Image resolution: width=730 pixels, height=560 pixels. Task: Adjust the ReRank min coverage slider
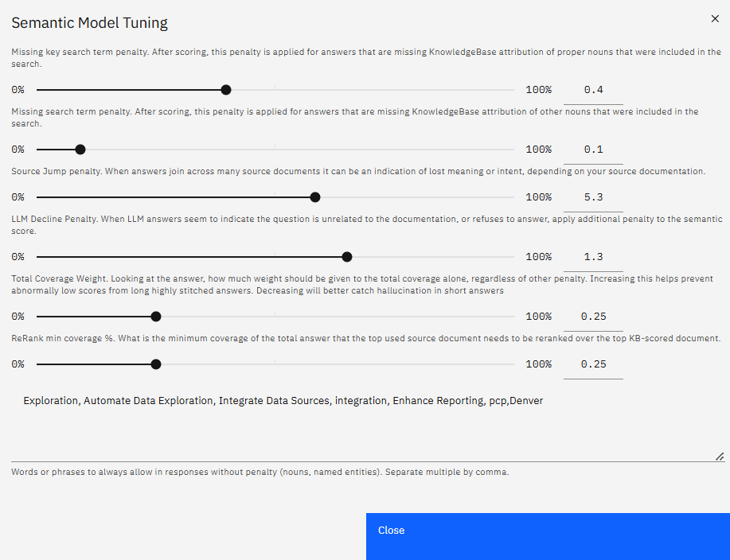[x=156, y=364]
